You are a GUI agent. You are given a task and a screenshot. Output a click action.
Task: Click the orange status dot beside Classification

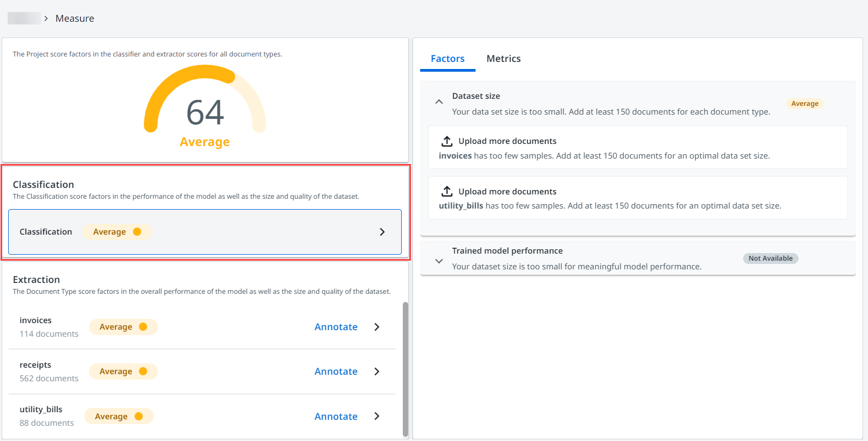137,232
